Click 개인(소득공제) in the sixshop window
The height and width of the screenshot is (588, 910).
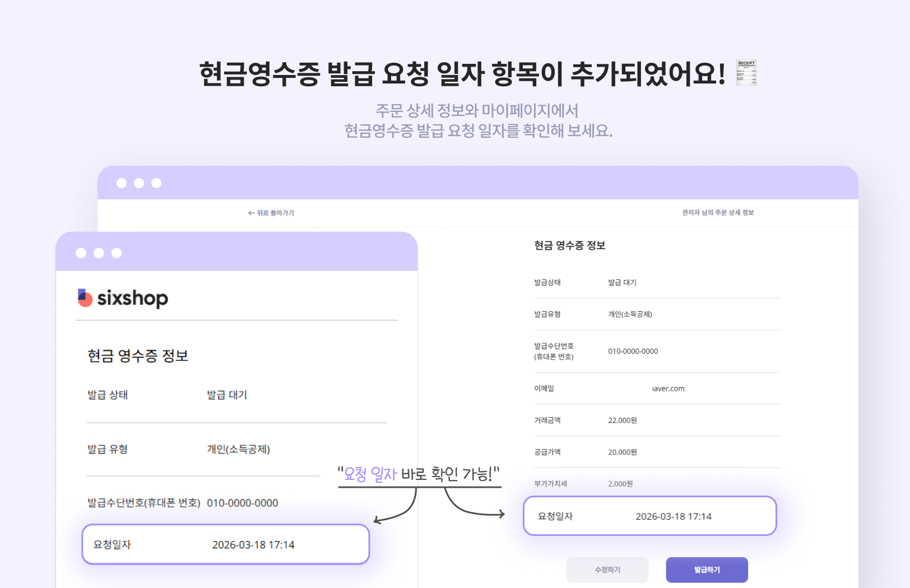pos(238,449)
